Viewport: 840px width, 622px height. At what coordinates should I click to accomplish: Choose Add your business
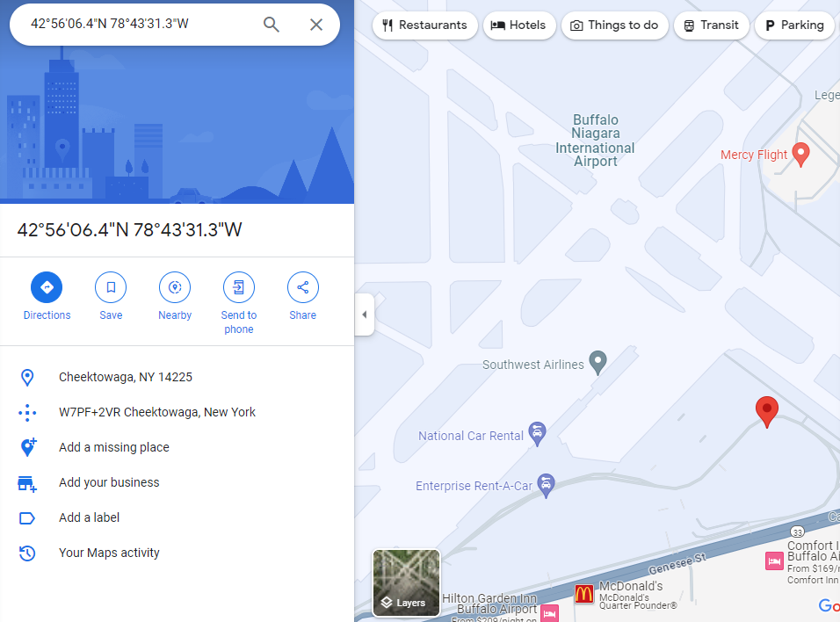(177, 482)
